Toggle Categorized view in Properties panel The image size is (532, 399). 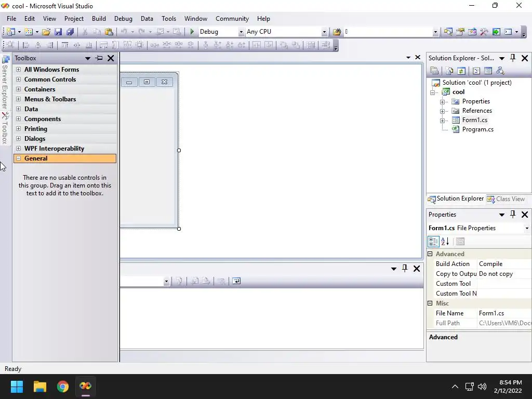tap(434, 241)
